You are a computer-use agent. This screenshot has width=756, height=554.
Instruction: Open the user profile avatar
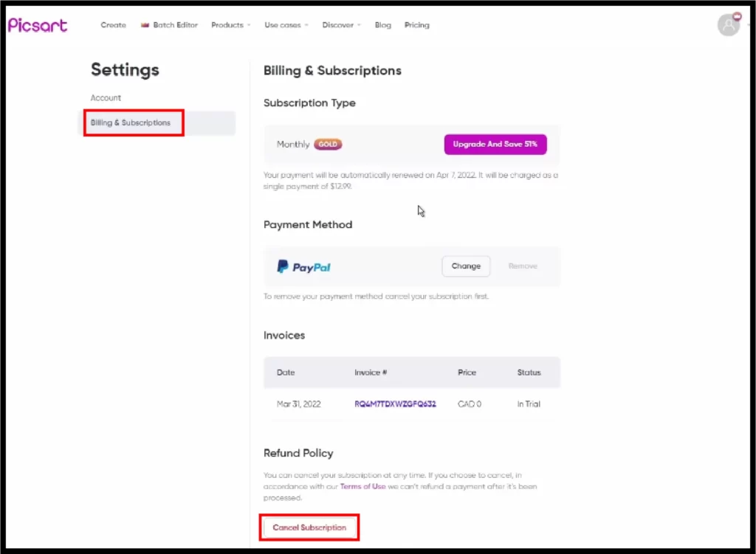[x=729, y=25]
